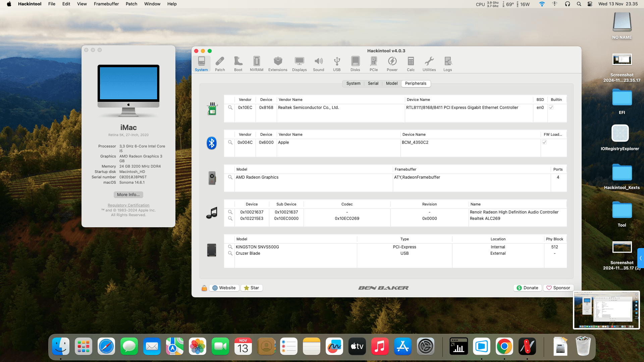Screen dimensions: 644x362
Task: Expand the hidden desktop items chevron
Action: [x=641, y=258]
